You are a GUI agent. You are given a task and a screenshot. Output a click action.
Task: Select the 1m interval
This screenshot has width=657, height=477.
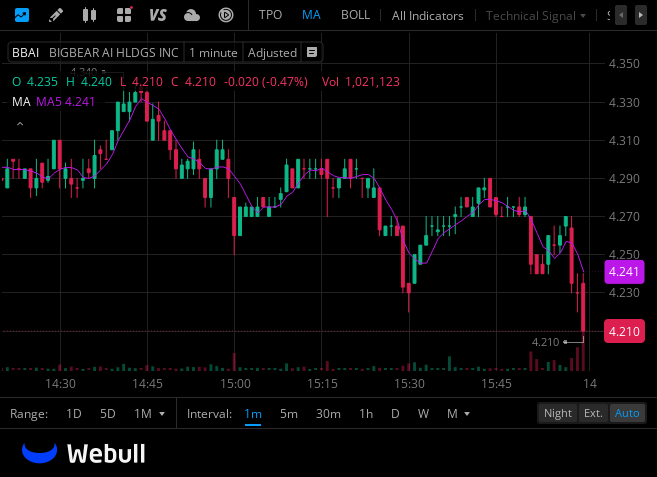pos(253,414)
